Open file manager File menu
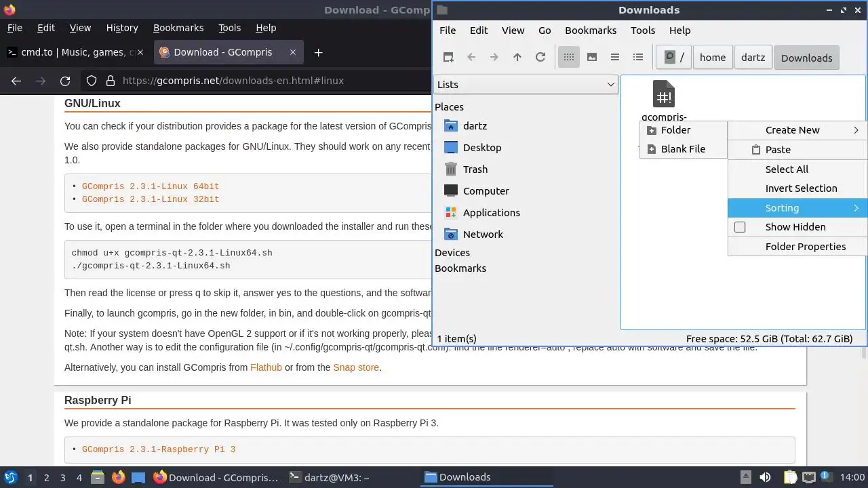The width and height of the screenshot is (868, 488). tap(448, 30)
